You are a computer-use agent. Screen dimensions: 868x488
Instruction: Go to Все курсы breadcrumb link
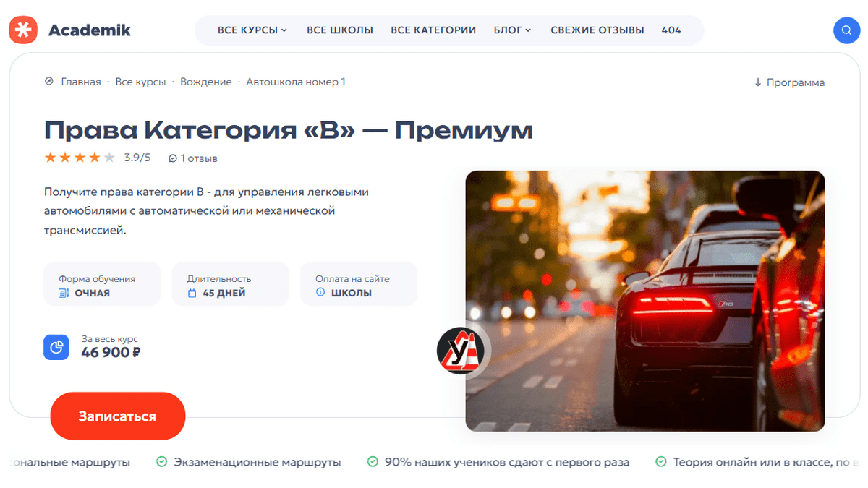(x=140, y=82)
